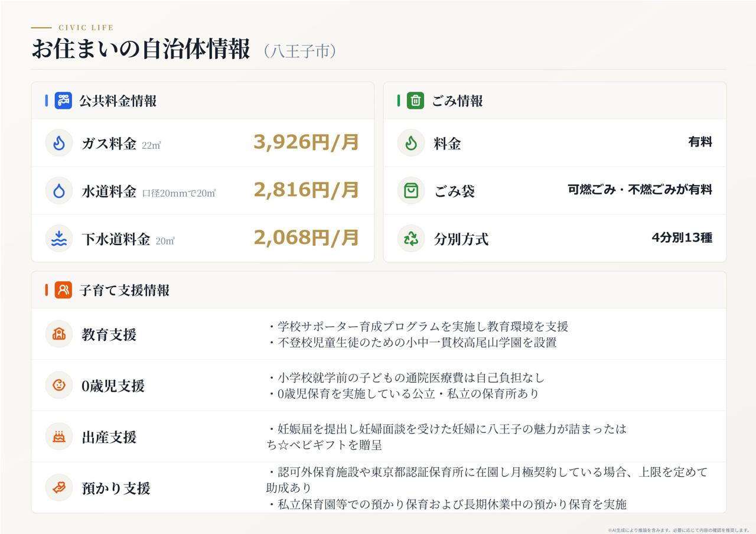Click the hand icon for 預かり支援
756x534 pixels.
click(59, 488)
